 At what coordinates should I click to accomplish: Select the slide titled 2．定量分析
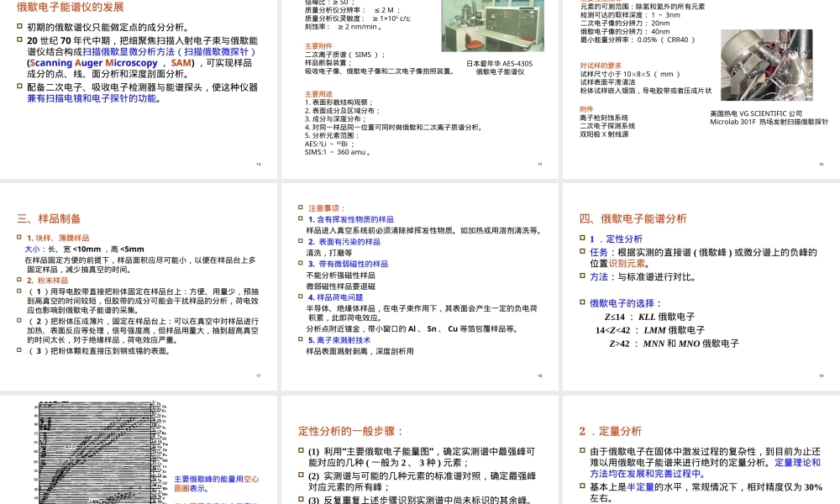pos(701,450)
